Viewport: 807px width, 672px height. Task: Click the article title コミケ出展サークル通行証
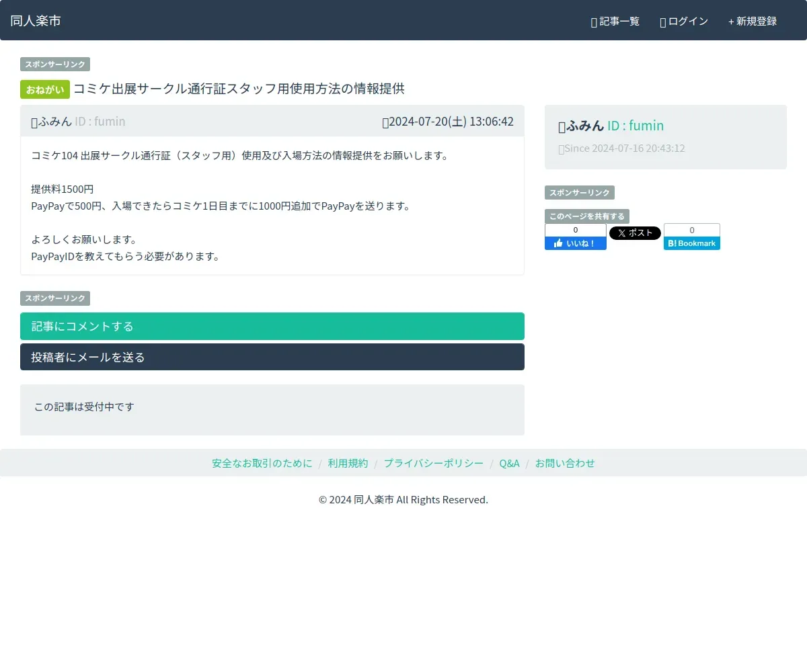pos(239,89)
